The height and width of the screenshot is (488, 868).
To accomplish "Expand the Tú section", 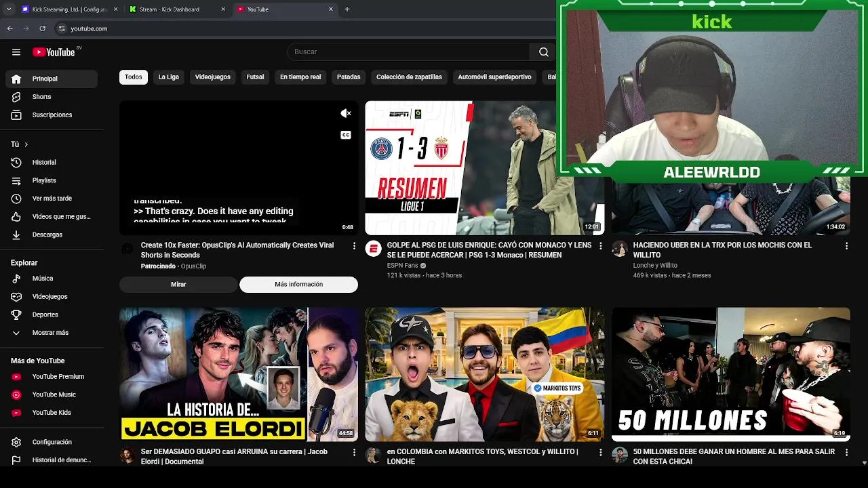I will (x=20, y=144).
